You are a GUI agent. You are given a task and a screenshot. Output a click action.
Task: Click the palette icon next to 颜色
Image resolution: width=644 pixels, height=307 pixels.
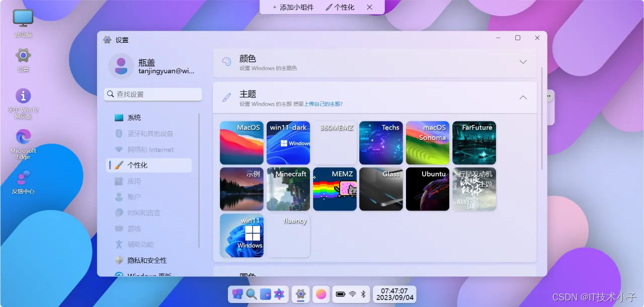click(x=227, y=62)
